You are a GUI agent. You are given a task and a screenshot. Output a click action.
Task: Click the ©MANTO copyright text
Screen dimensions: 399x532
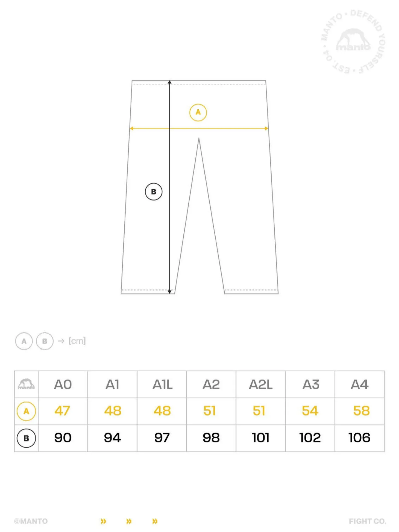click(x=31, y=521)
